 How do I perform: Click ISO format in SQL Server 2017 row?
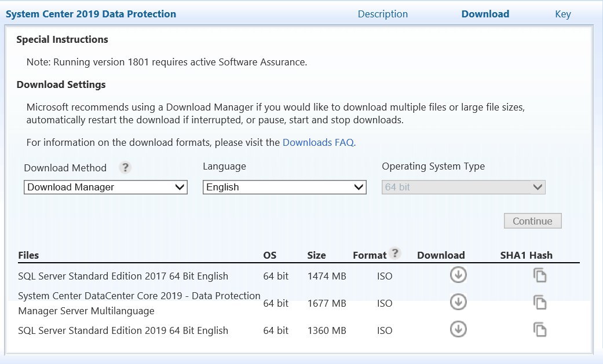click(385, 277)
